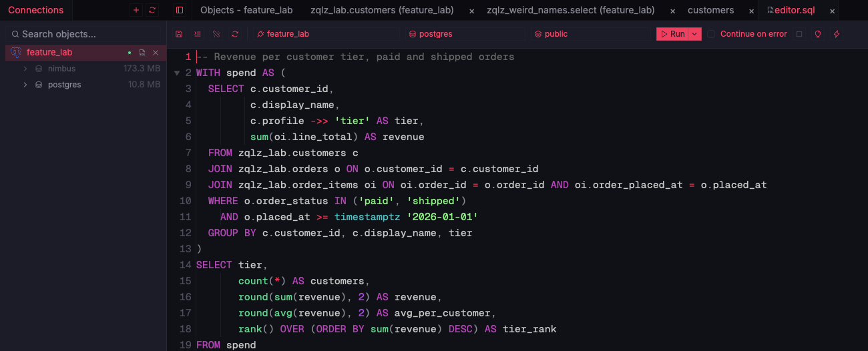The image size is (868, 351).
Task: Click the '2026-01-01' timestamp literal
Action: pyautogui.click(x=443, y=217)
